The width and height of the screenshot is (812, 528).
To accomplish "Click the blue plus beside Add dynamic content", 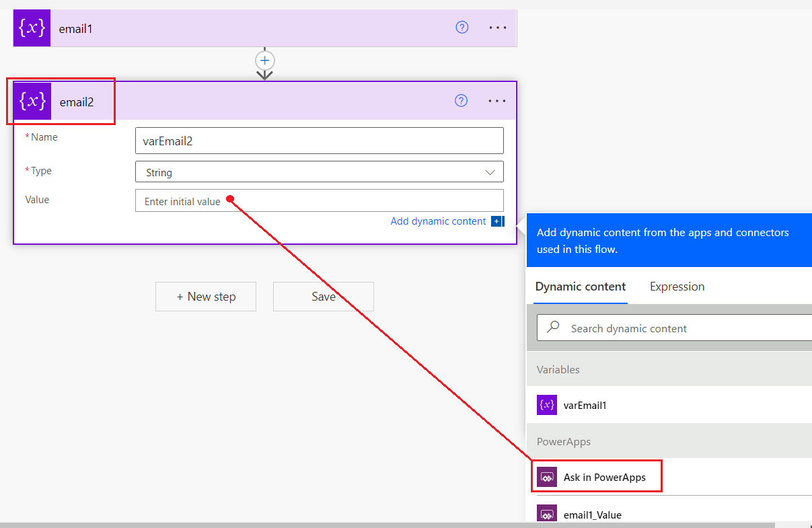I will click(x=496, y=221).
